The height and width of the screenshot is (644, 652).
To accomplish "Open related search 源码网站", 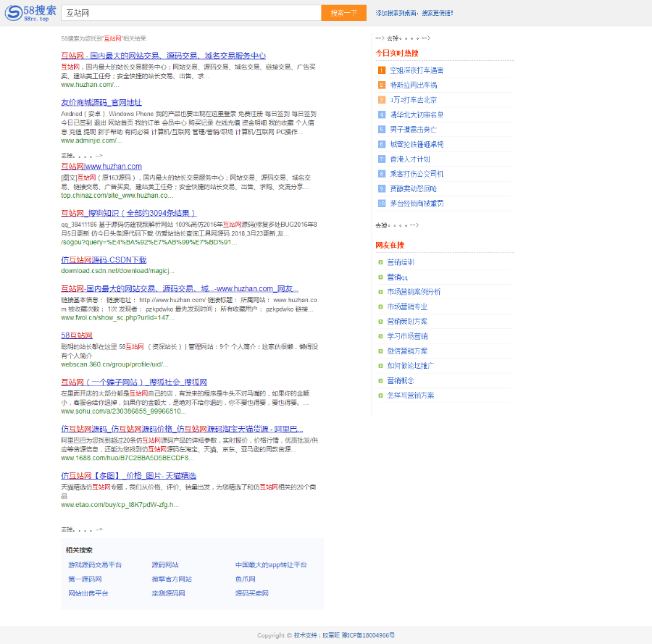I will point(165,565).
